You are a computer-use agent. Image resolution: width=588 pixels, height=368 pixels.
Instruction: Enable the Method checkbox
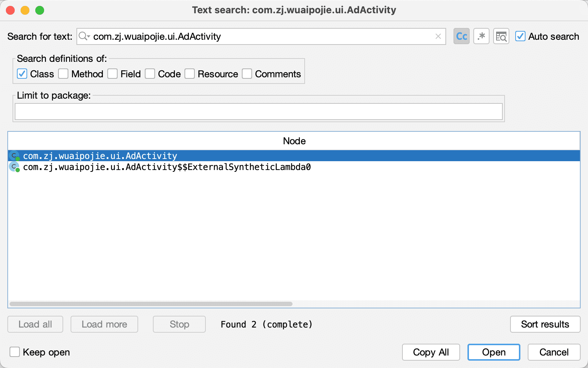coord(63,74)
